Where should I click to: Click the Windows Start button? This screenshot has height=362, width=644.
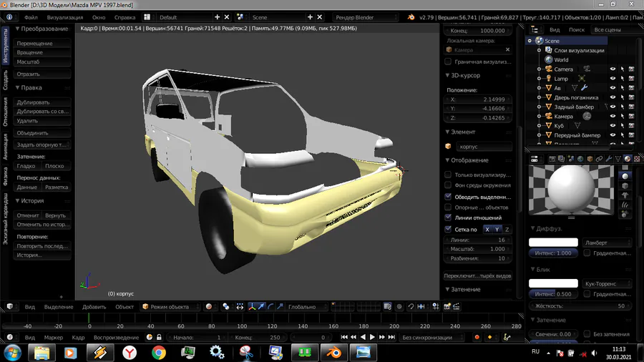tap(12, 353)
